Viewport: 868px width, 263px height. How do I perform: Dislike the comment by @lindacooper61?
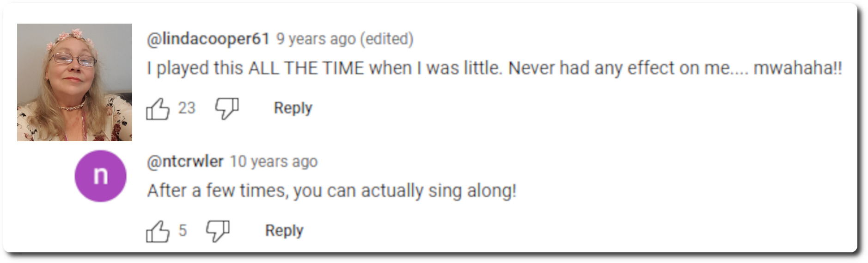(x=227, y=109)
